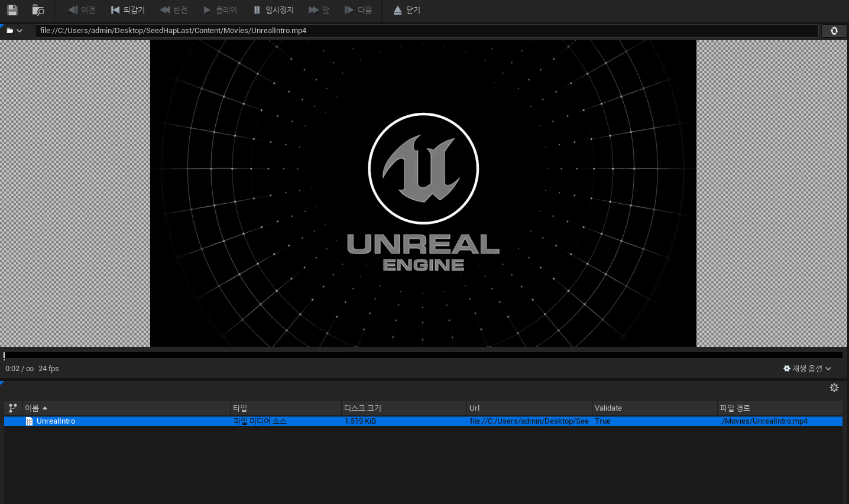Sort list by 파일 경로 column header
The height and width of the screenshot is (504, 849).
(x=780, y=408)
